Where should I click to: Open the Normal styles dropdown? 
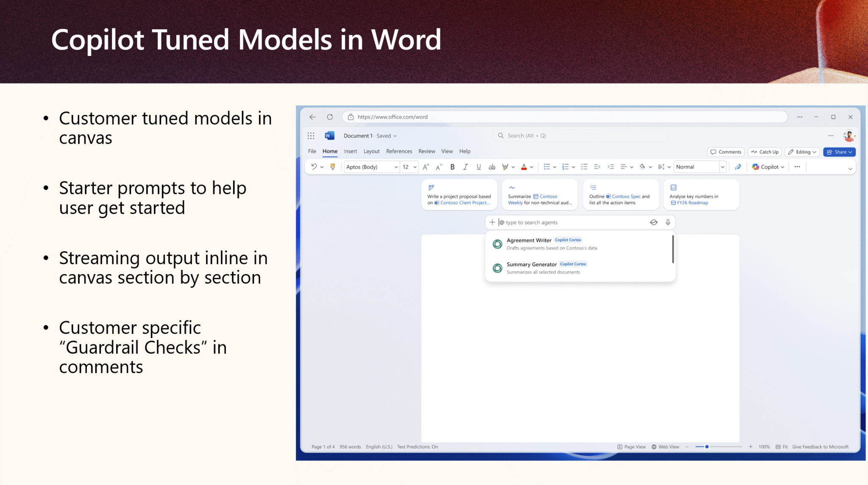coord(700,167)
